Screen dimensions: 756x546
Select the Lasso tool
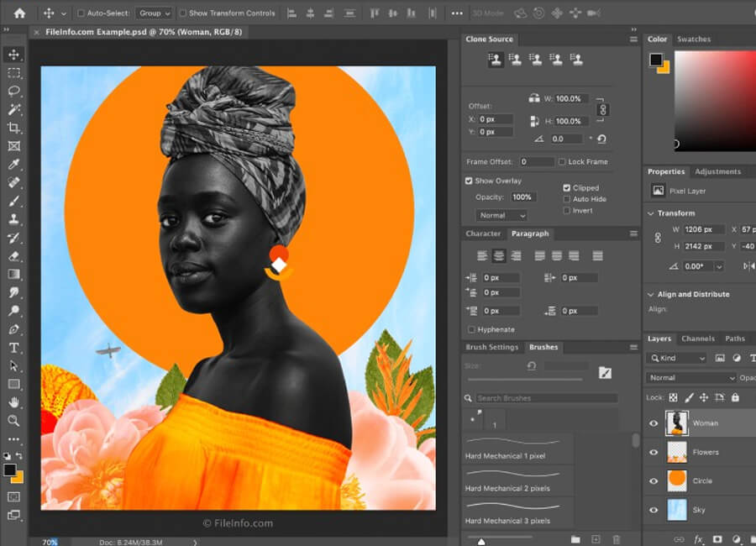coord(14,91)
